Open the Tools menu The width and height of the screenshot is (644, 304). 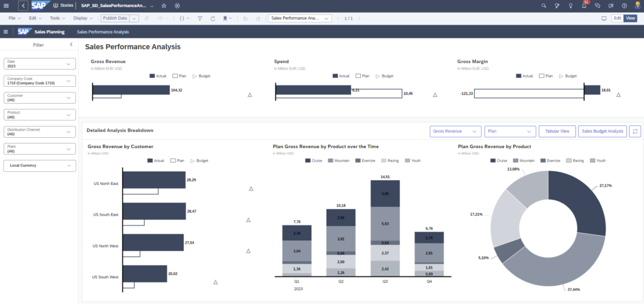click(57, 18)
